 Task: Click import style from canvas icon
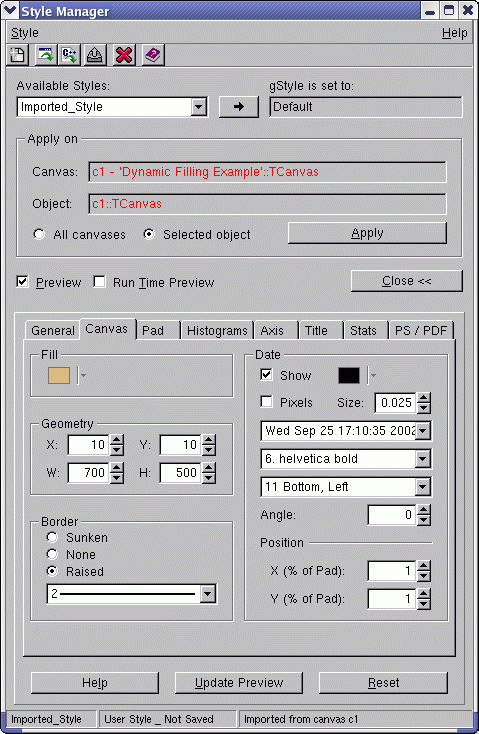point(45,55)
